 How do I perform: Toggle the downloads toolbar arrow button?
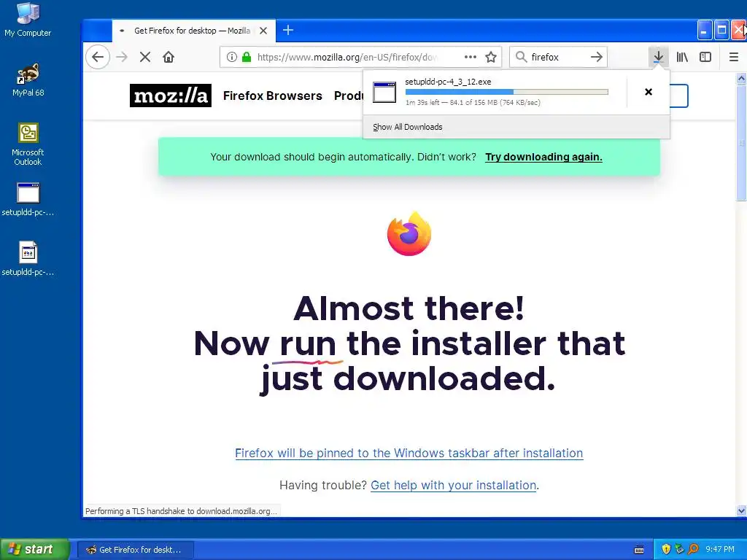658,57
